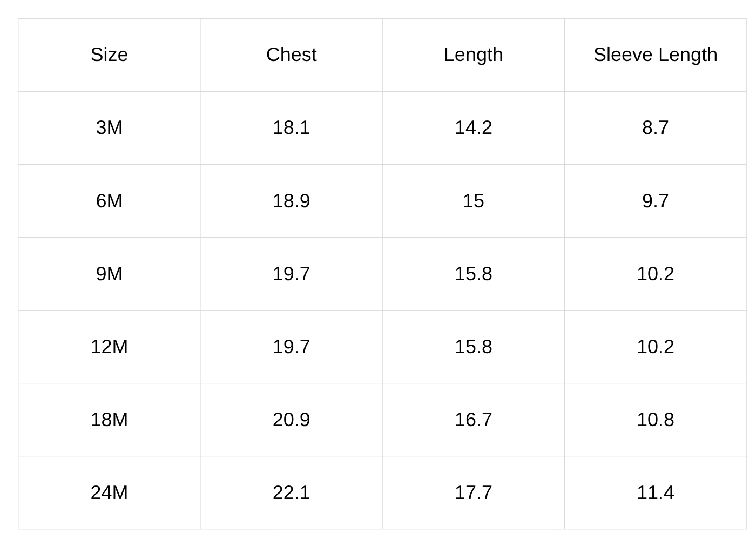This screenshot has height=540, width=756.
Task: Click sleeve length value 11.4
Action: (x=655, y=492)
